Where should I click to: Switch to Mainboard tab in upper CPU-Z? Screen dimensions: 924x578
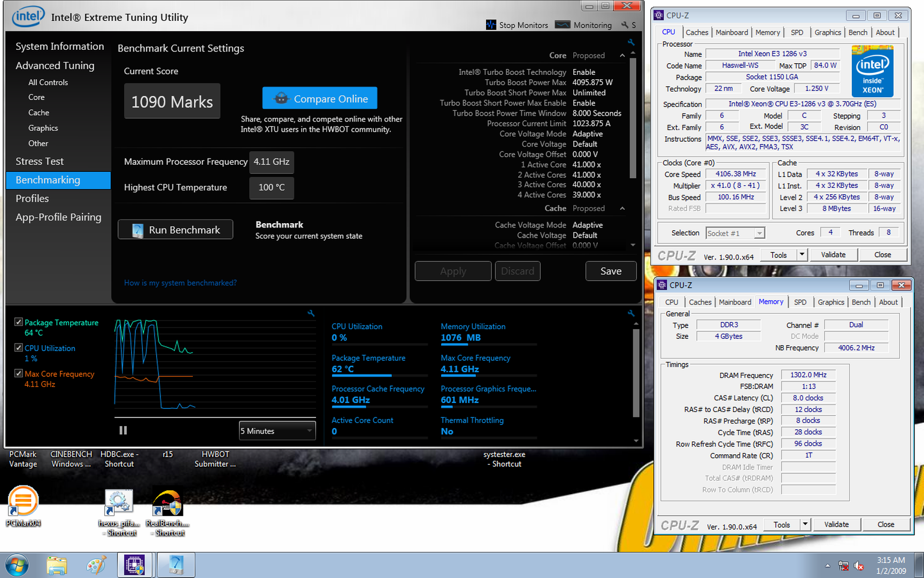[x=731, y=33]
